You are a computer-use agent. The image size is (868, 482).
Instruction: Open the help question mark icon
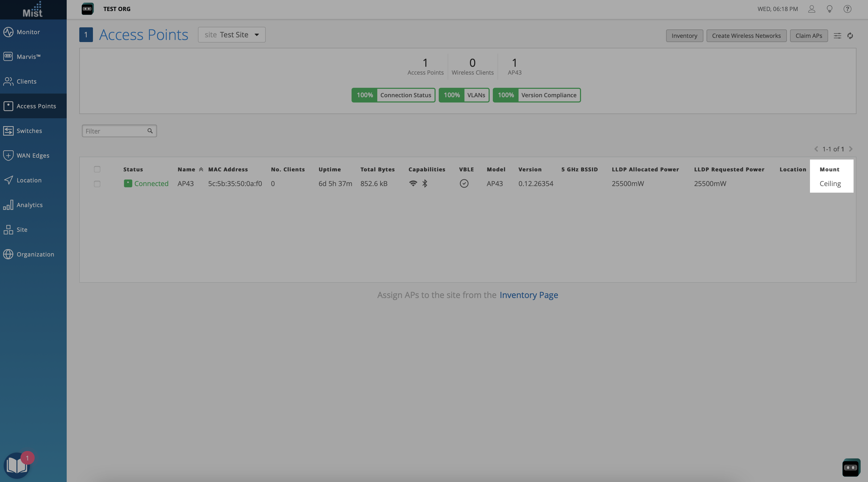pos(847,9)
